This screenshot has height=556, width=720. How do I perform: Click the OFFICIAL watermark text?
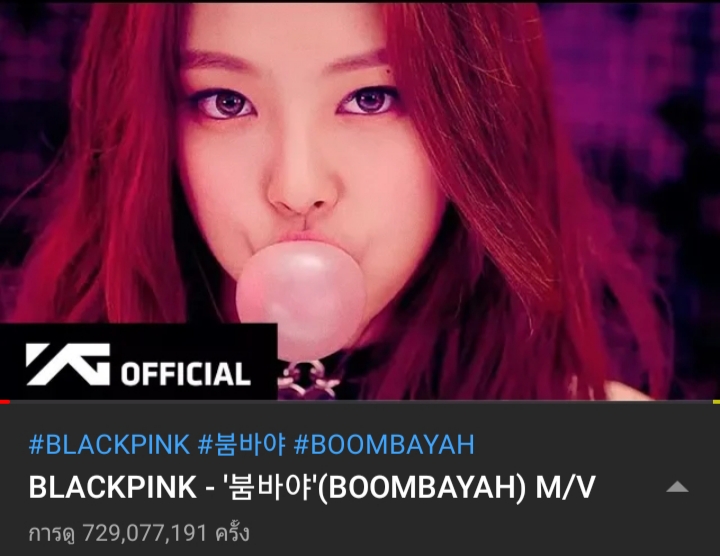tap(186, 374)
